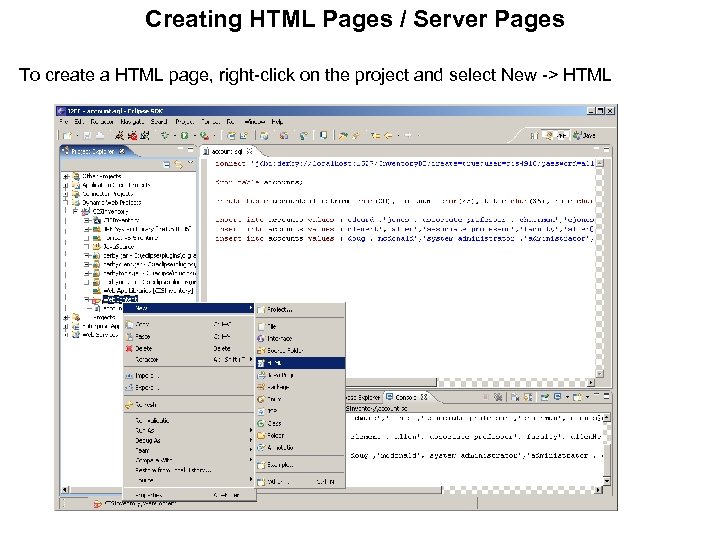Click the Paste icon in context menu
Screen dimensions: 720x540
(x=129, y=337)
